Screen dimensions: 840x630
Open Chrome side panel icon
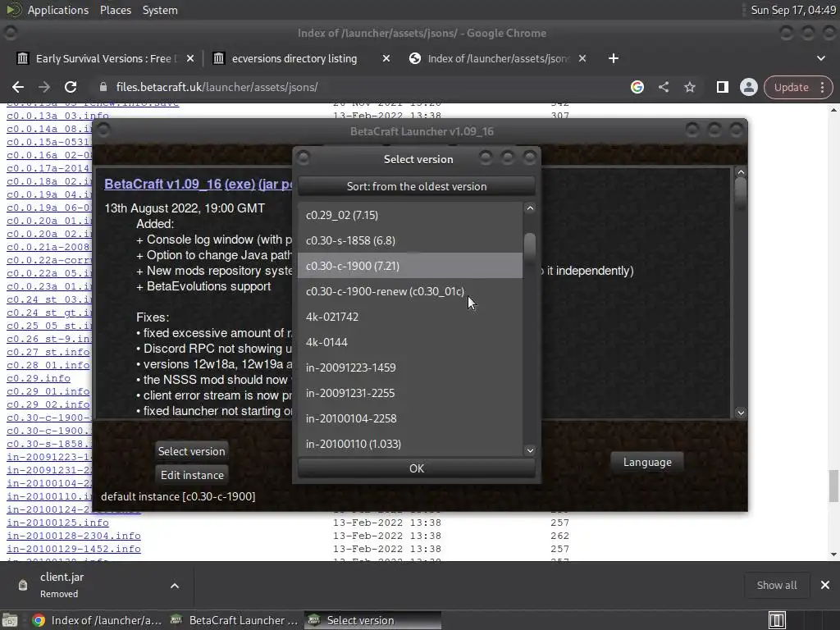point(722,87)
